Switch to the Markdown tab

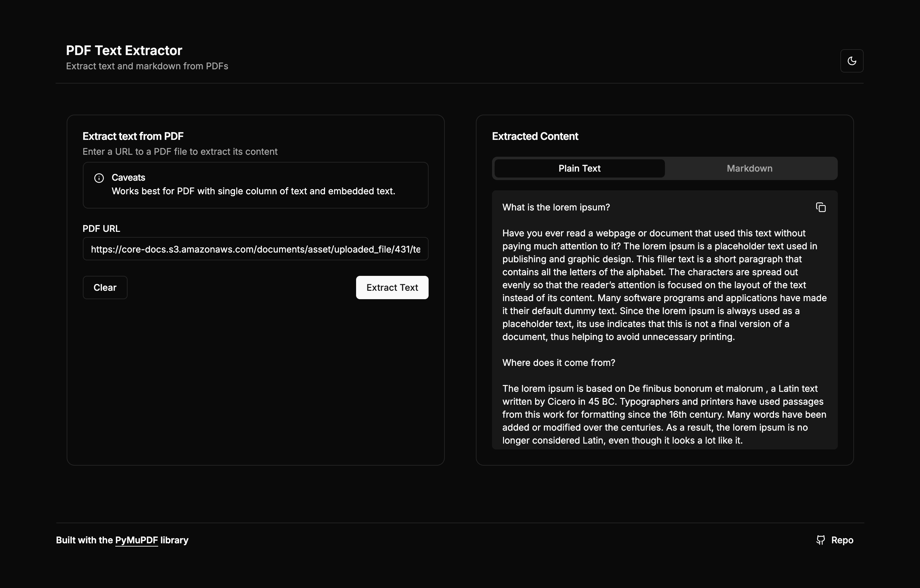(x=749, y=168)
